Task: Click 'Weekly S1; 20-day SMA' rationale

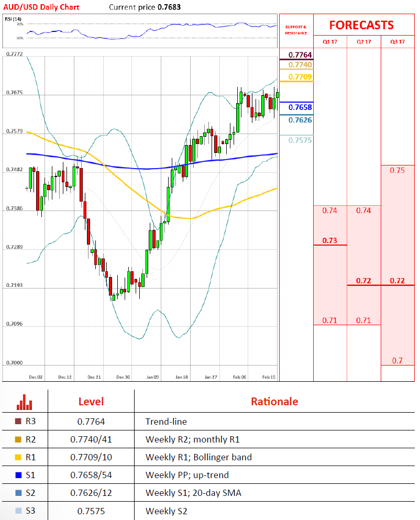Action: tap(193, 493)
